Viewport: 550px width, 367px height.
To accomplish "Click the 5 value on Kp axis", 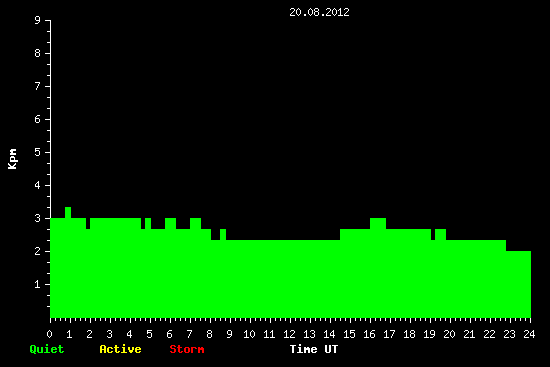I will (38, 152).
